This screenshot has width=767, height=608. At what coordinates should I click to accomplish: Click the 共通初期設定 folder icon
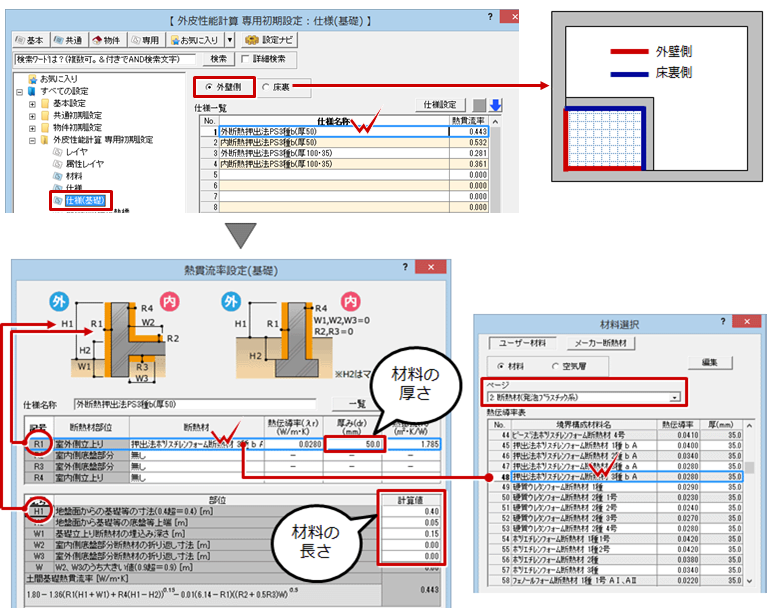click(x=45, y=116)
